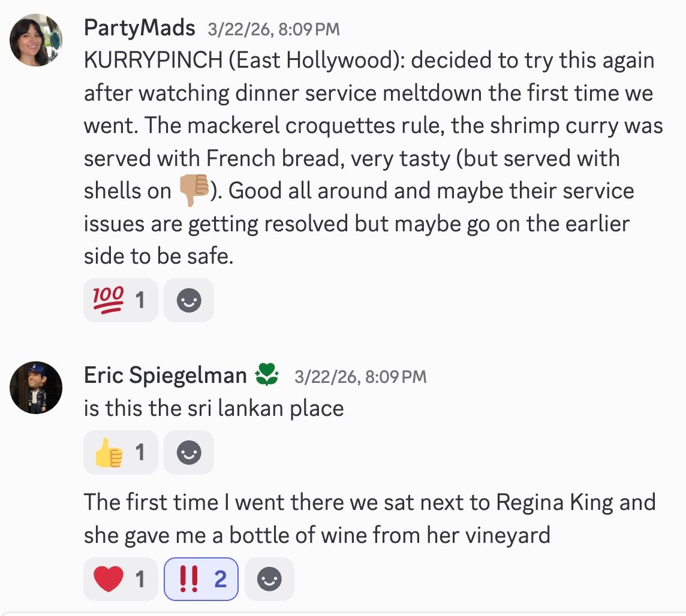686x616 pixels.
Task: Add reaction to the Regina King message
Action: [269, 579]
